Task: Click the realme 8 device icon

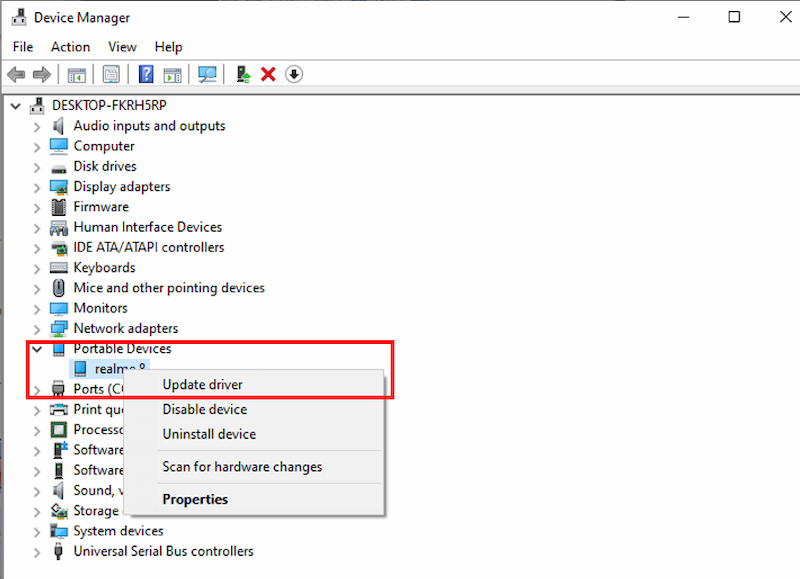Action: [x=80, y=369]
